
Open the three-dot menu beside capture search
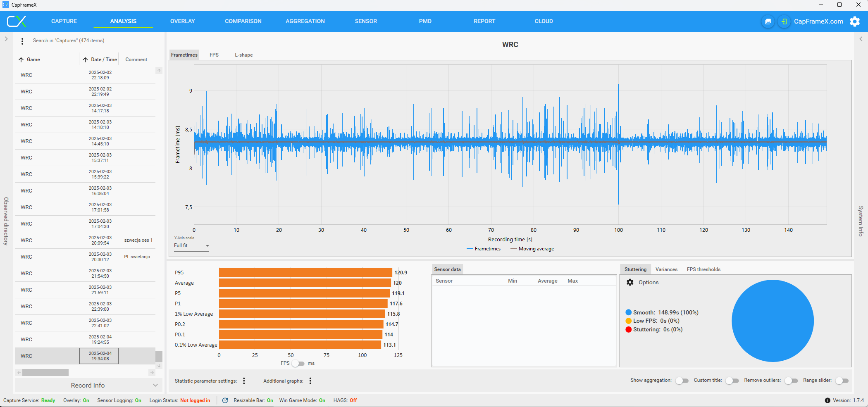pyautogui.click(x=22, y=41)
